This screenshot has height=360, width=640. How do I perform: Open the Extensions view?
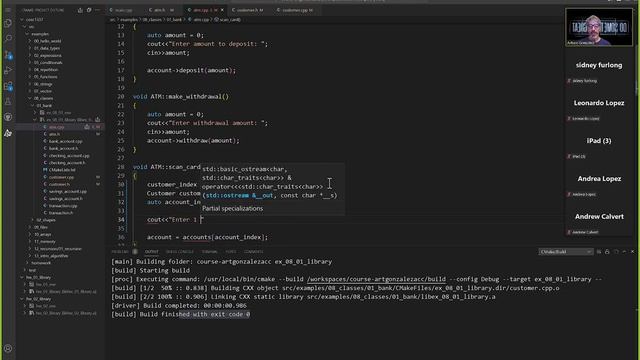coord(8,86)
